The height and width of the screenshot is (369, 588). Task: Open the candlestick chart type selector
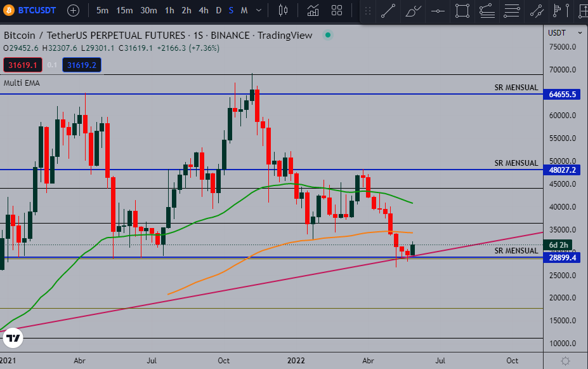point(283,11)
